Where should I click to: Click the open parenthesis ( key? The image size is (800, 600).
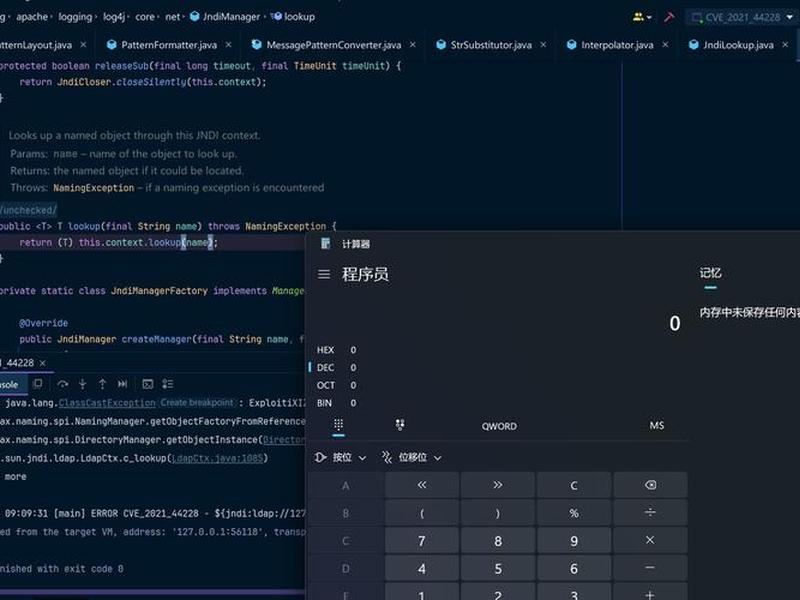coord(422,513)
